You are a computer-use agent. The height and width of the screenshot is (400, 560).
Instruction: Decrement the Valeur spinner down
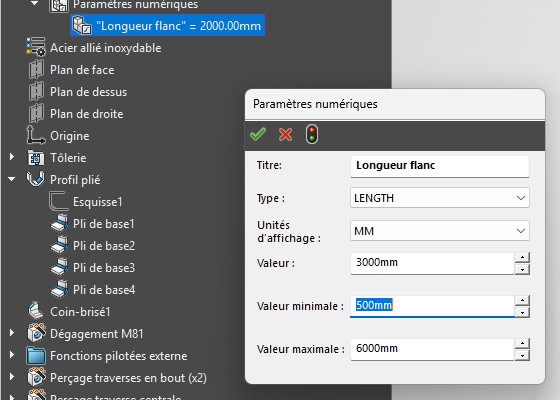pyautogui.click(x=522, y=269)
